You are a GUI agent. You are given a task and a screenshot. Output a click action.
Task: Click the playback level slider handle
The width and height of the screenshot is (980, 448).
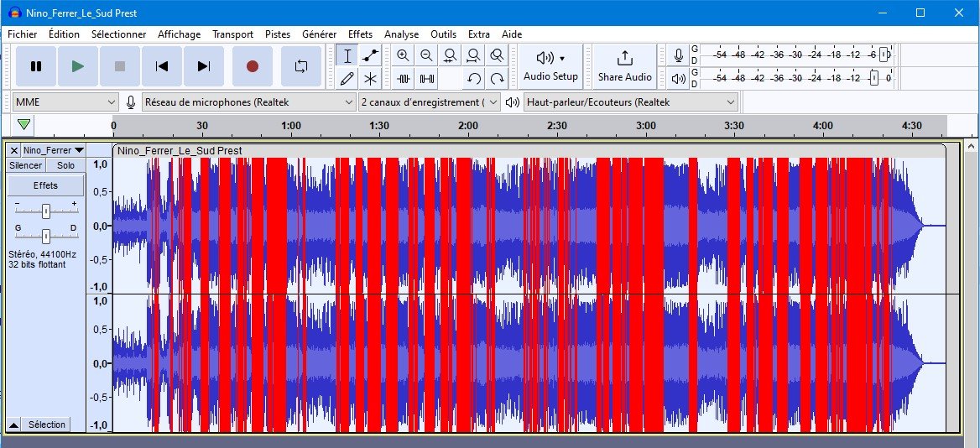point(873,78)
